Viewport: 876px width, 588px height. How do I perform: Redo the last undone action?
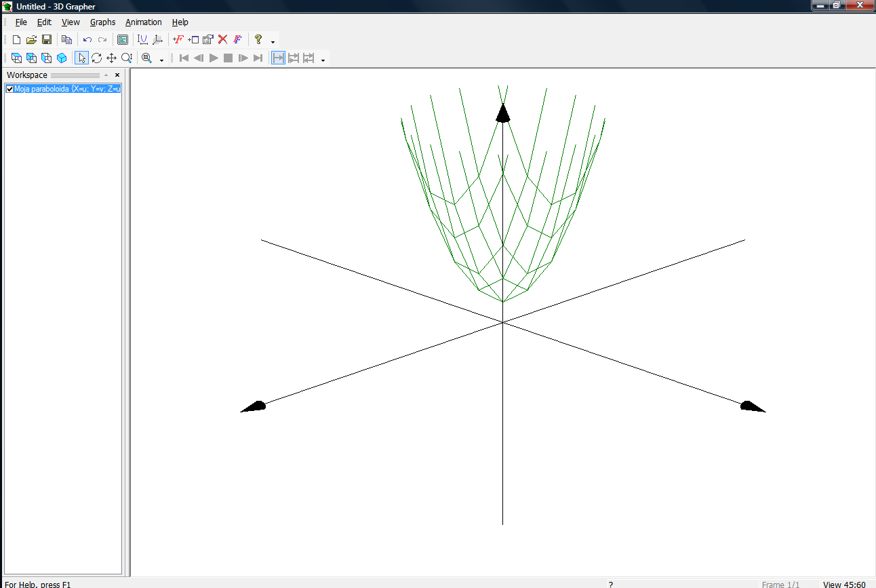102,40
